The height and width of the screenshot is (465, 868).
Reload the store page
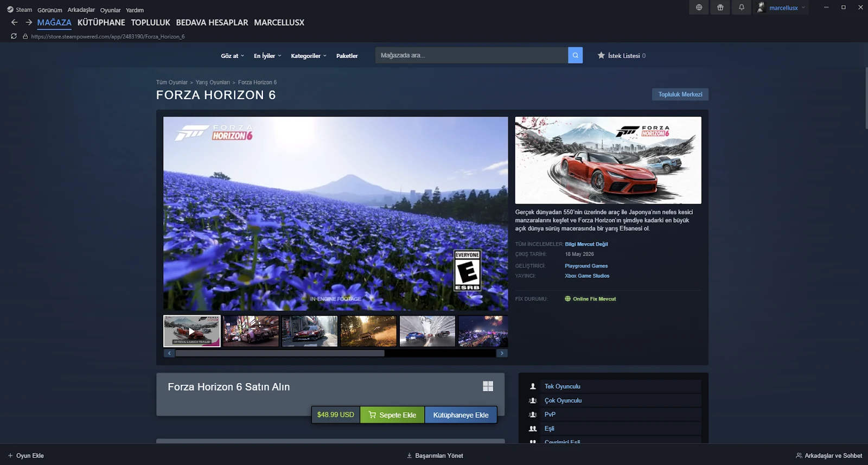point(14,36)
